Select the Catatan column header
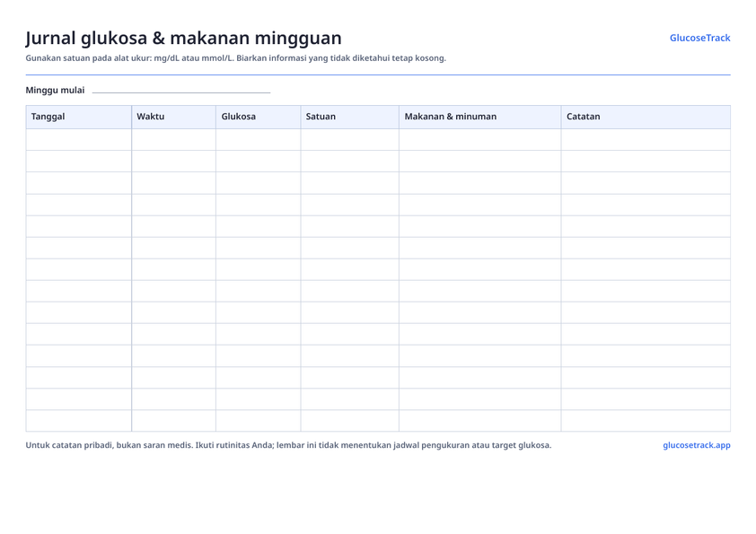The width and height of the screenshot is (756, 534). coord(646,117)
